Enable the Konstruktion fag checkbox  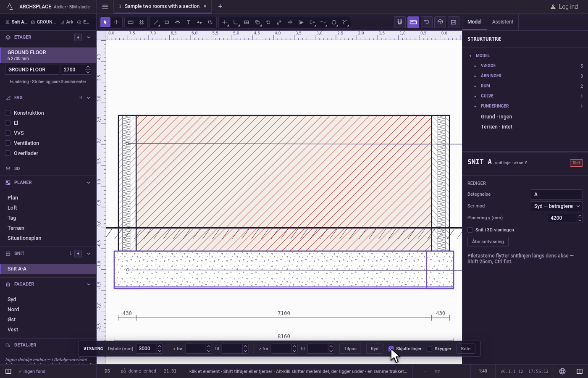tap(8, 113)
